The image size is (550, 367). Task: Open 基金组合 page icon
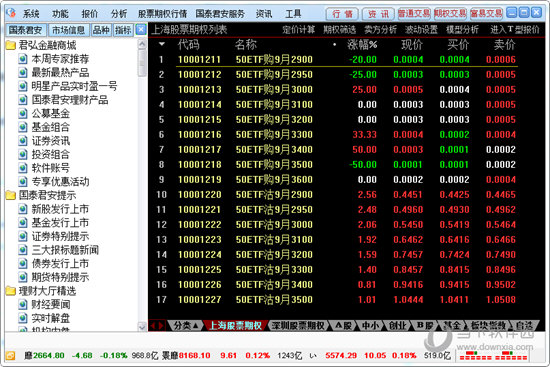(x=23, y=127)
